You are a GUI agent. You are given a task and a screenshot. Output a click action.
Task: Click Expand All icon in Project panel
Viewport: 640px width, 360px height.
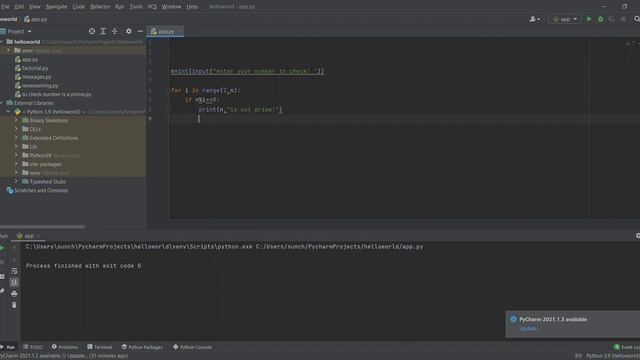pos(103,31)
